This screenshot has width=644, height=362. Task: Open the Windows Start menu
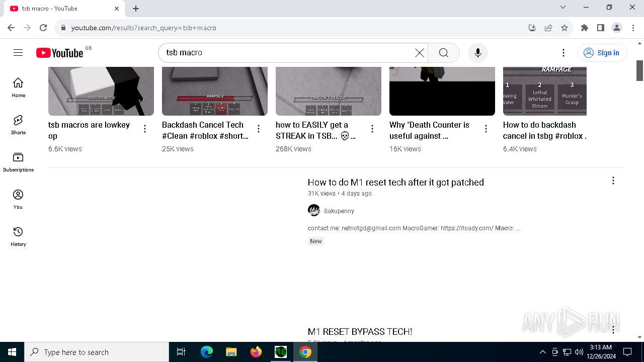coord(12,352)
